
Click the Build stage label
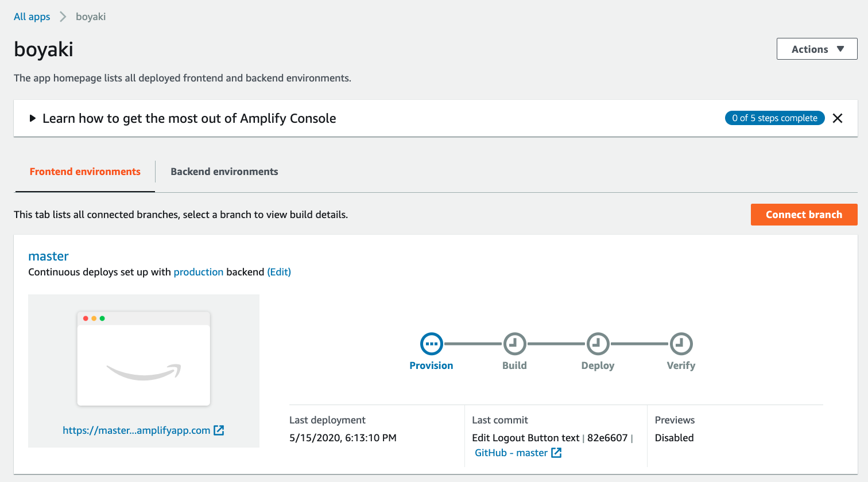(514, 366)
